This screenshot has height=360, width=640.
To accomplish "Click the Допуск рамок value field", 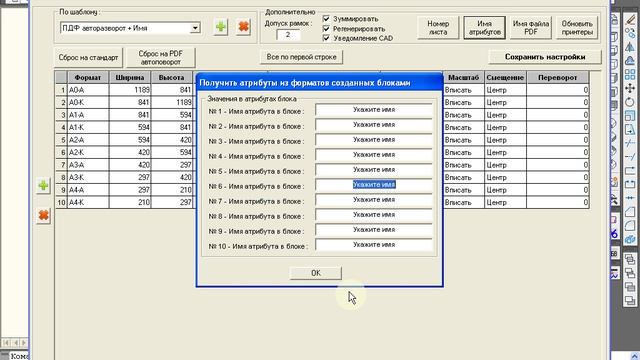I will tap(288, 35).
